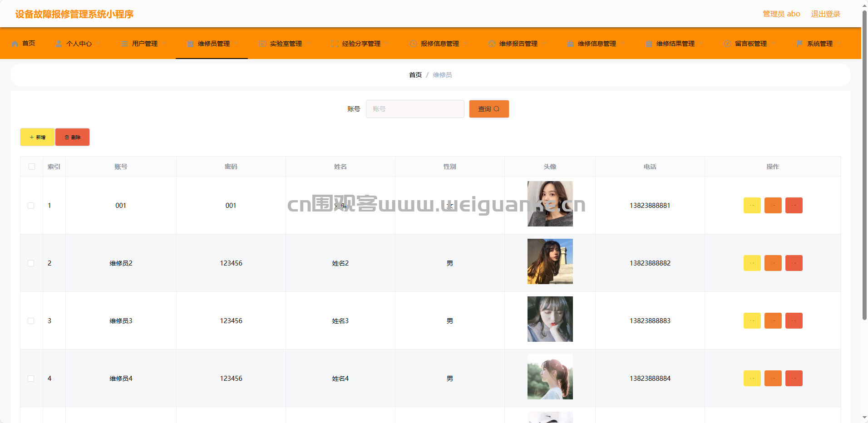Open the avatar photo for 维修员4
Screen dimensions: 868x423
(550, 377)
